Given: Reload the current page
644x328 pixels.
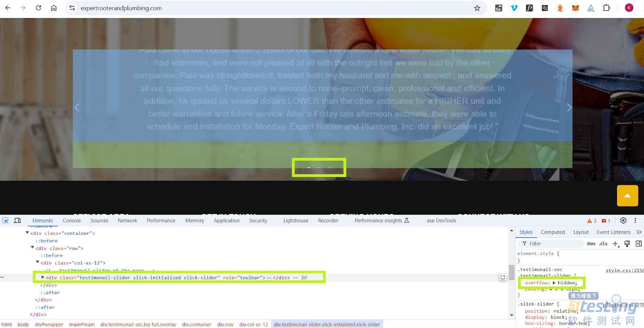Looking at the screenshot, I should [38, 8].
